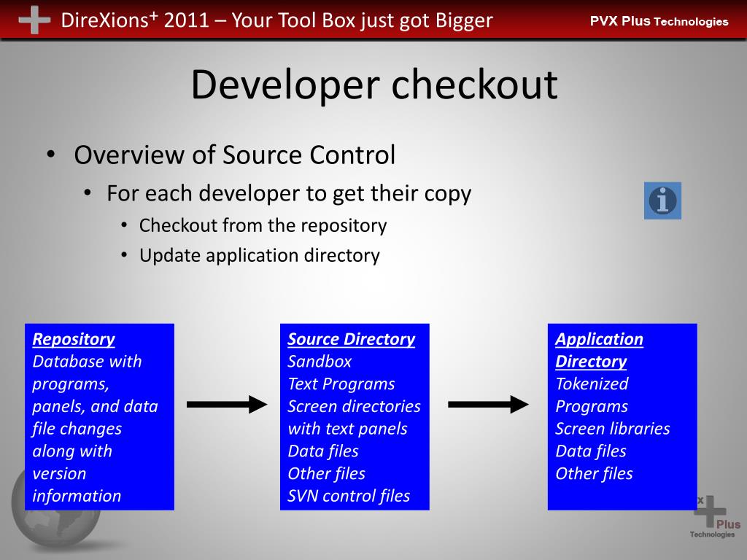
Task: Click the "Source Directory" heading
Action: pos(351,339)
